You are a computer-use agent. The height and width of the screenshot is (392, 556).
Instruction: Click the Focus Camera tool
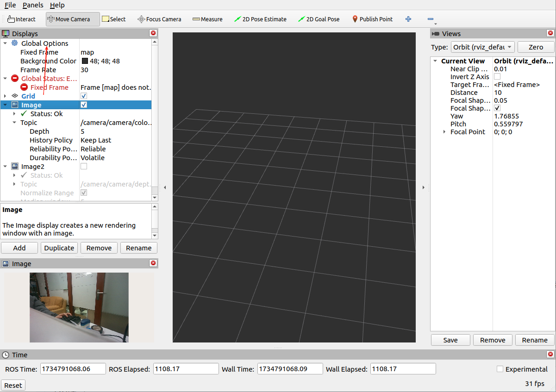click(x=159, y=19)
